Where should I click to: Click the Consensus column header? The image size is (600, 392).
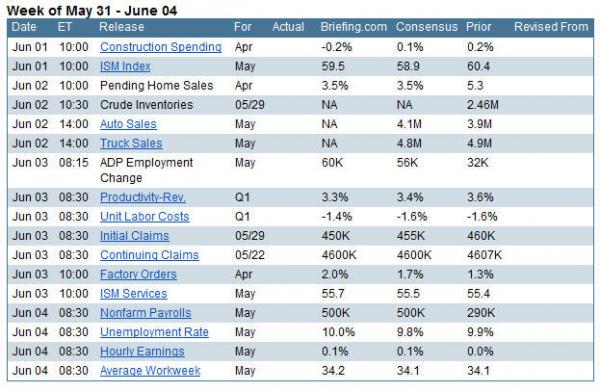[427, 27]
